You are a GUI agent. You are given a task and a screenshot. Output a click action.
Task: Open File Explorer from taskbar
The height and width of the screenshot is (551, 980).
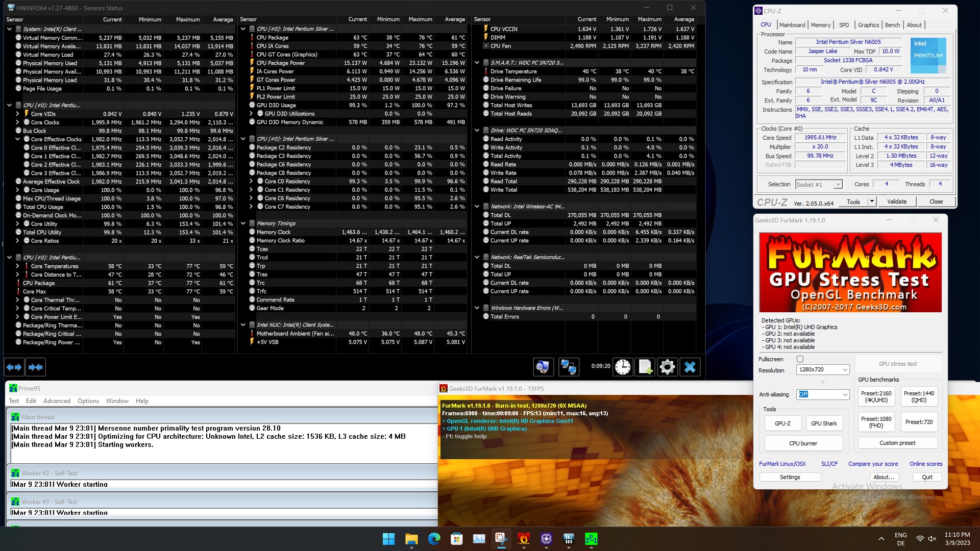(x=411, y=539)
